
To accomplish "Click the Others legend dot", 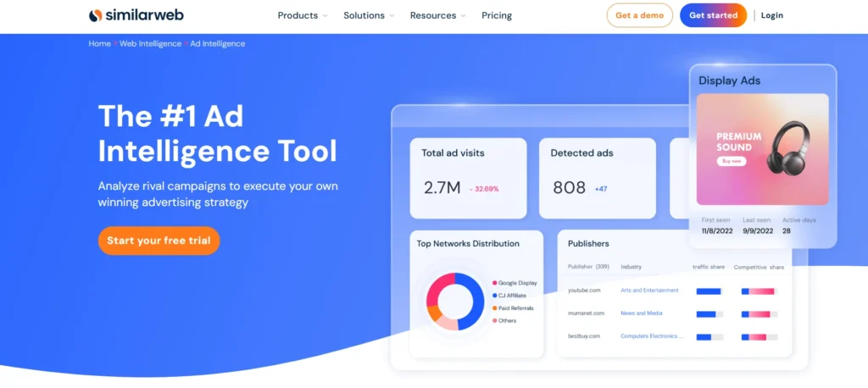I will click(x=494, y=321).
